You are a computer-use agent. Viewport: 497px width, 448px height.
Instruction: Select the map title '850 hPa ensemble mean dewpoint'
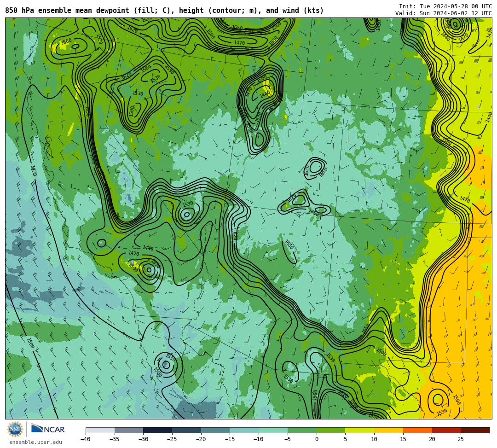(67, 11)
